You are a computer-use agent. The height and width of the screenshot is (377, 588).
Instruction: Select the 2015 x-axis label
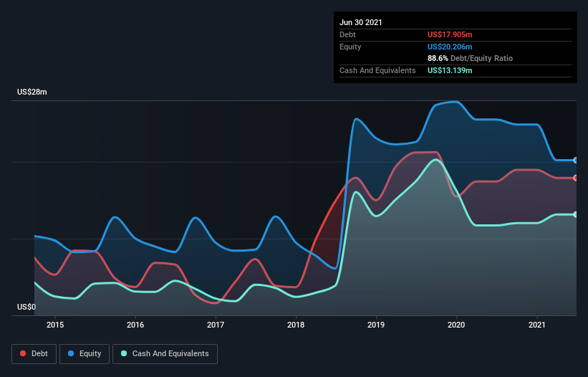[55, 325]
